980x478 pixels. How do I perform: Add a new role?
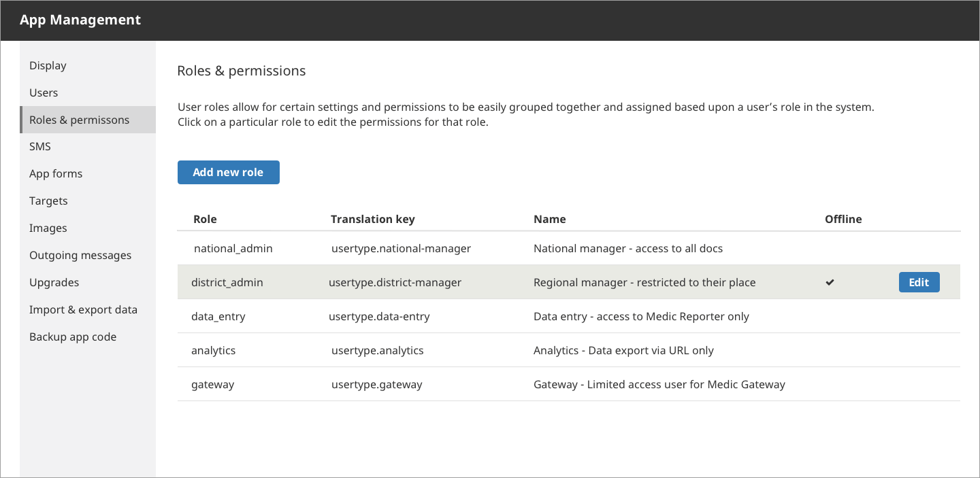coord(228,172)
